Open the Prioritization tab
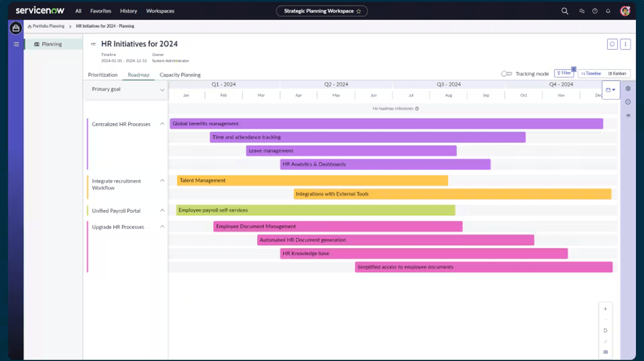Image resolution: width=644 pixels, height=361 pixels. tap(102, 75)
